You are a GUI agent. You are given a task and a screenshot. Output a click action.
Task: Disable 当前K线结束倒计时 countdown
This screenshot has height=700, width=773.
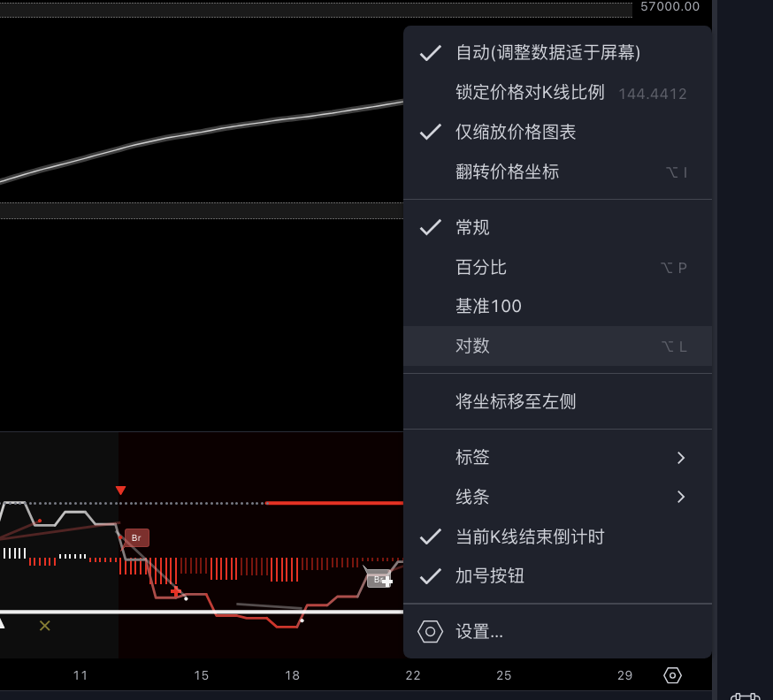(x=530, y=537)
